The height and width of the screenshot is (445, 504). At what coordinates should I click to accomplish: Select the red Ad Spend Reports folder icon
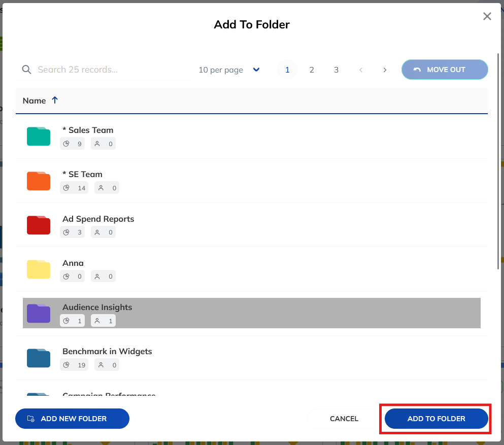tap(39, 225)
